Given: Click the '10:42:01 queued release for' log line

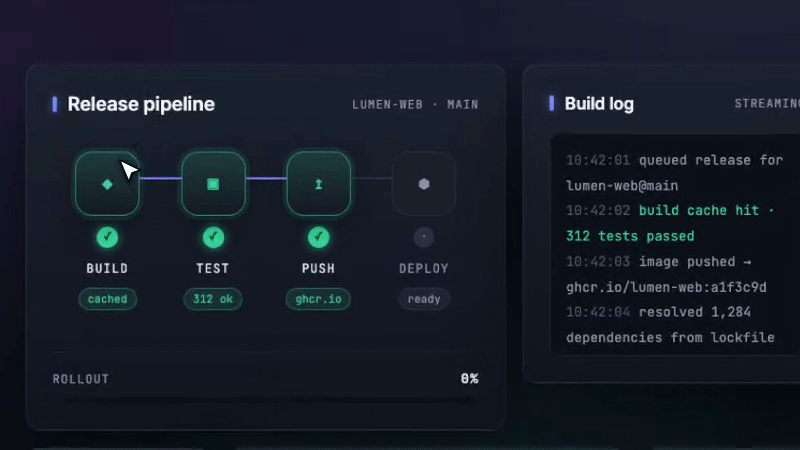Looking at the screenshot, I should point(674,160).
